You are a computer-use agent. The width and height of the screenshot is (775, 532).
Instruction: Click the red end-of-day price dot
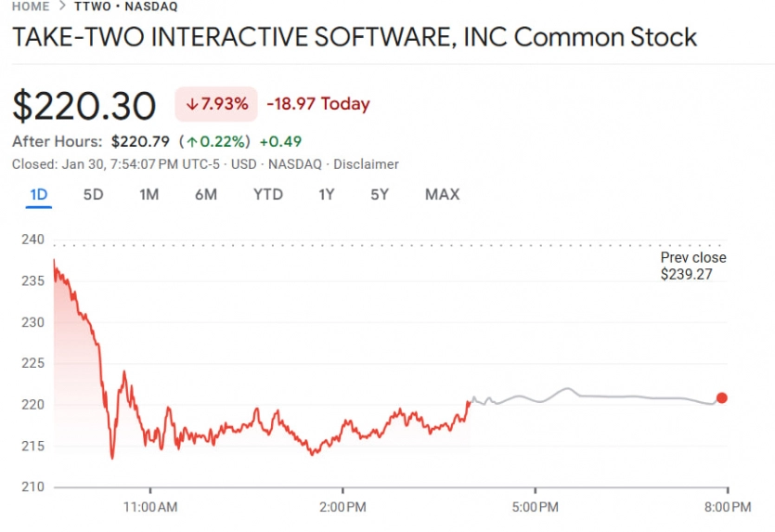722,398
